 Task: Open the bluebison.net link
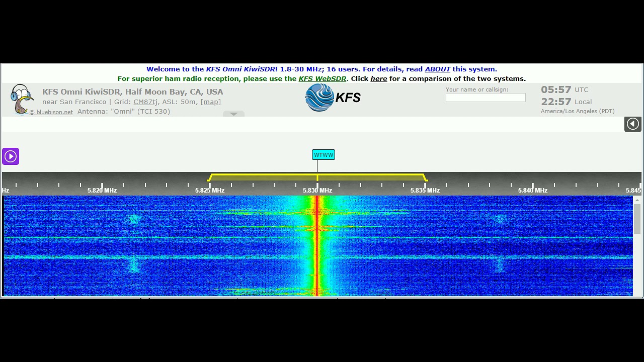click(x=51, y=112)
